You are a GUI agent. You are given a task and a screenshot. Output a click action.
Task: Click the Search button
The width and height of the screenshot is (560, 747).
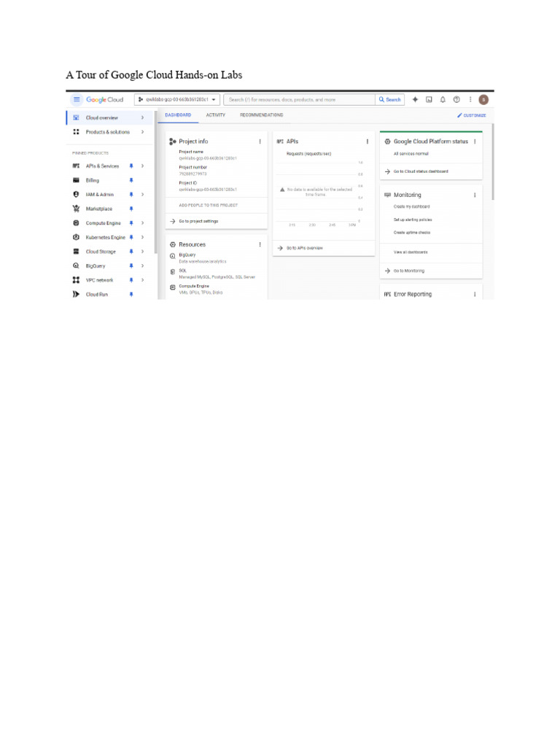tap(390, 99)
